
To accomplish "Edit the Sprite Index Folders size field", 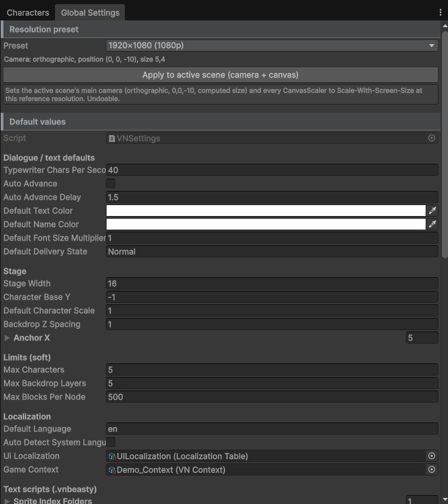I will pos(422,501).
